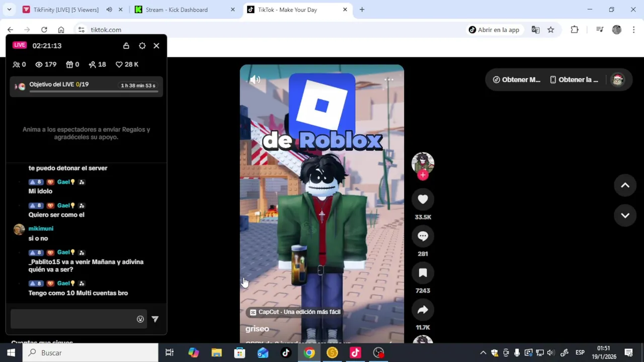Click the viewers eye count 179
Screen dimensions: 644x362
46,64
